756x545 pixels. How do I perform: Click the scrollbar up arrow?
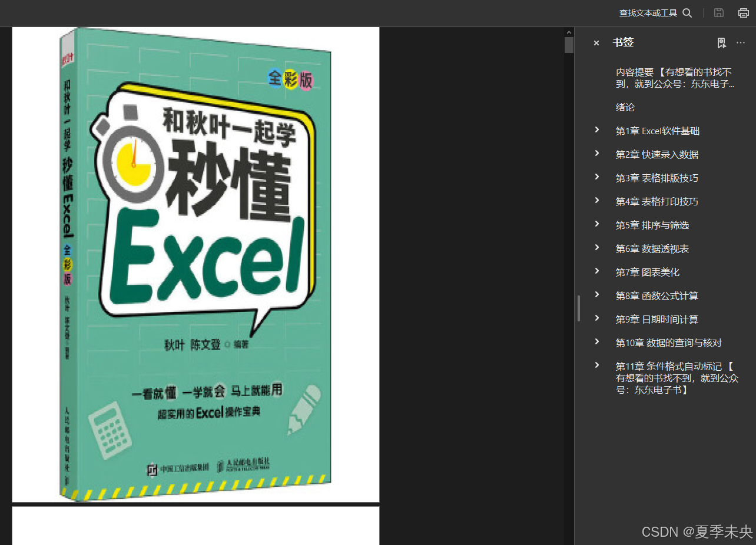pyautogui.click(x=569, y=32)
